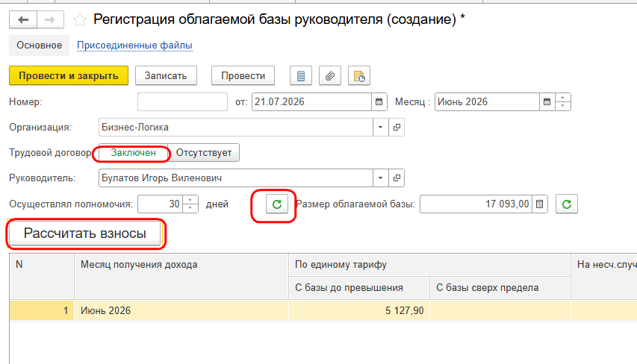The width and height of the screenshot is (637, 364).
Task: Open calendar picker for the Месяц field
Action: pyautogui.click(x=547, y=102)
